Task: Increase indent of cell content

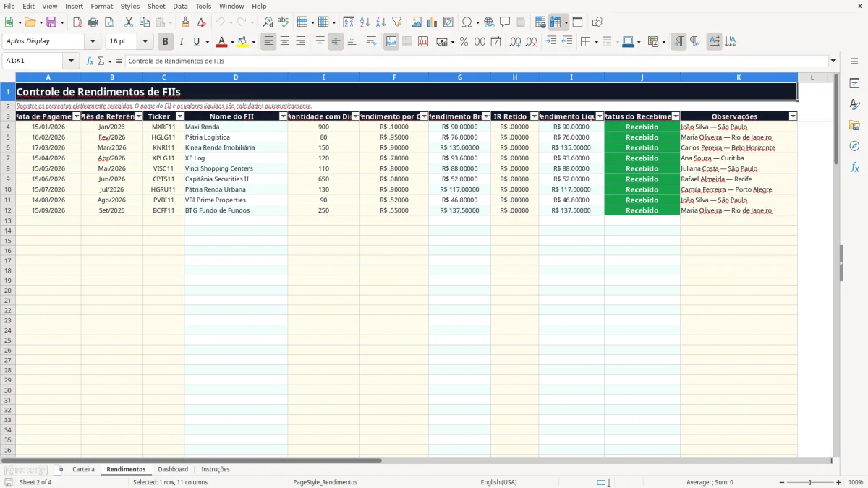Action: point(551,42)
